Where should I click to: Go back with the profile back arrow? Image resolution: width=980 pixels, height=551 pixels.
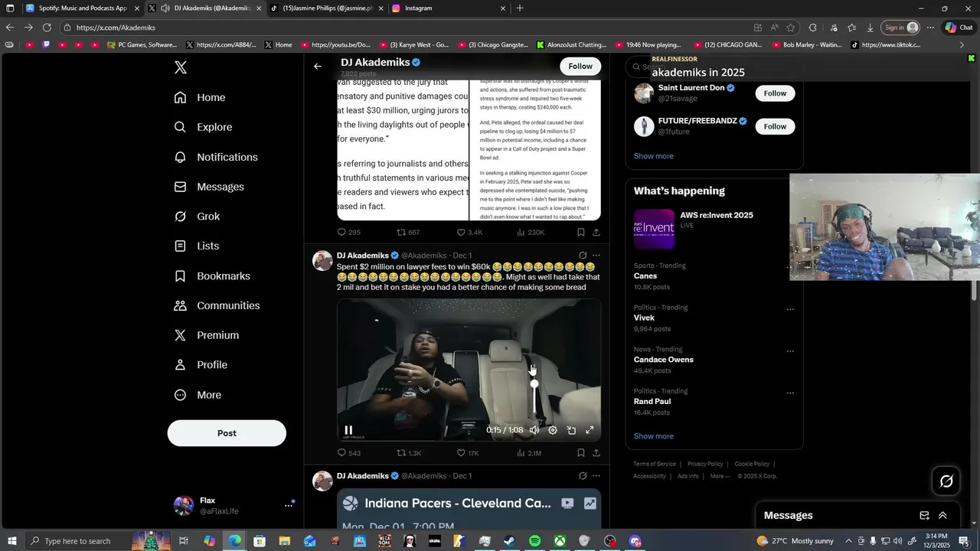pos(318,67)
